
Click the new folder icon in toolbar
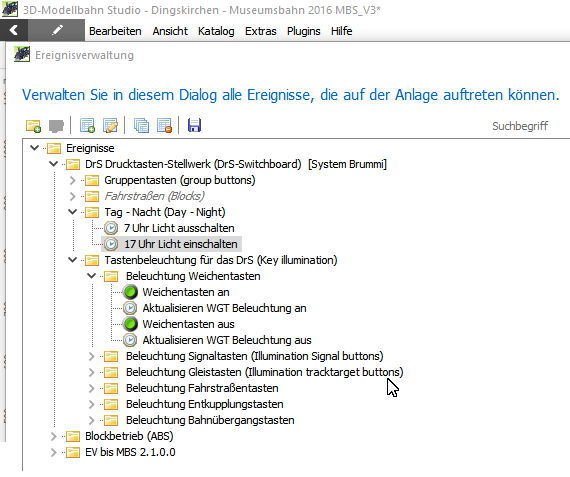point(33,126)
